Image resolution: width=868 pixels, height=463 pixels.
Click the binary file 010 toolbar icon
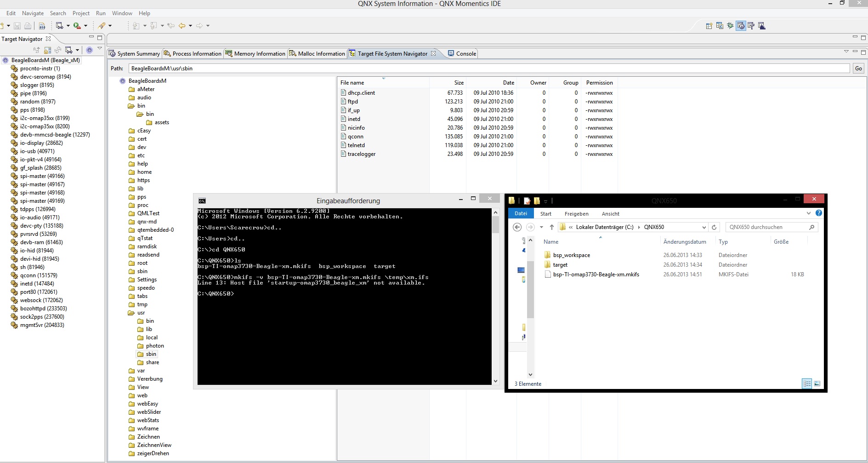point(42,26)
